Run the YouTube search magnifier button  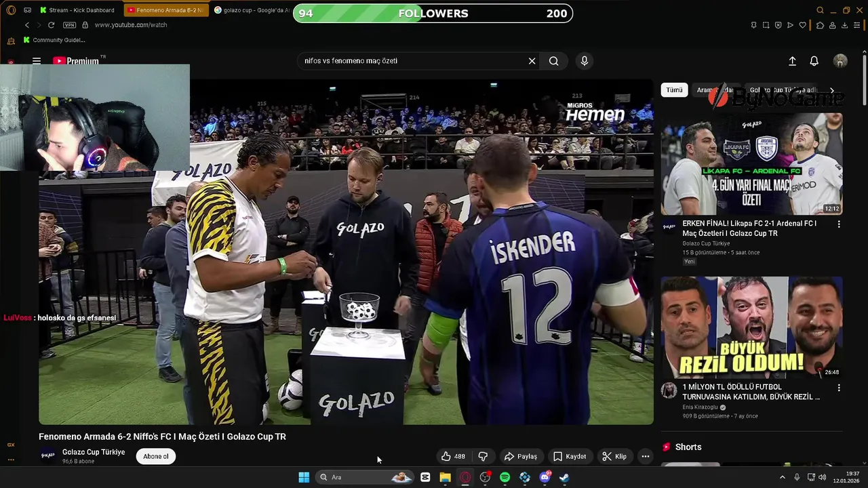(x=554, y=61)
